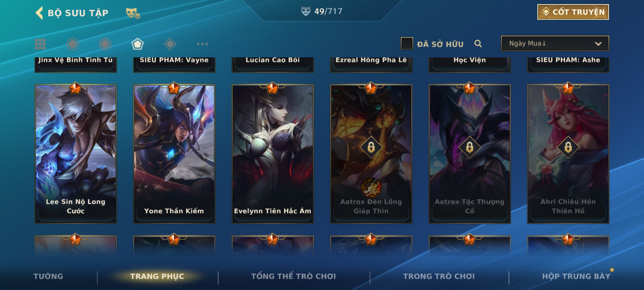Switch to Tổng Thể Trò Chơi tab

(x=294, y=276)
